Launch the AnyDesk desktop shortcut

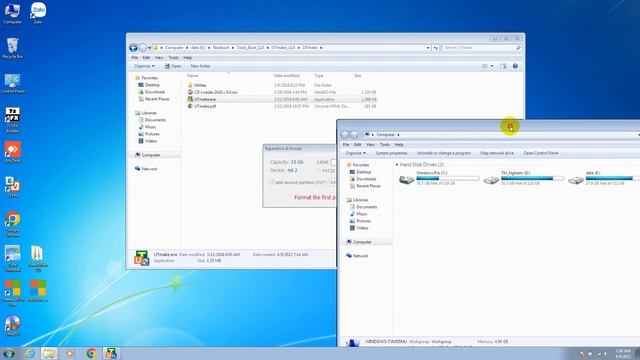tap(12, 152)
